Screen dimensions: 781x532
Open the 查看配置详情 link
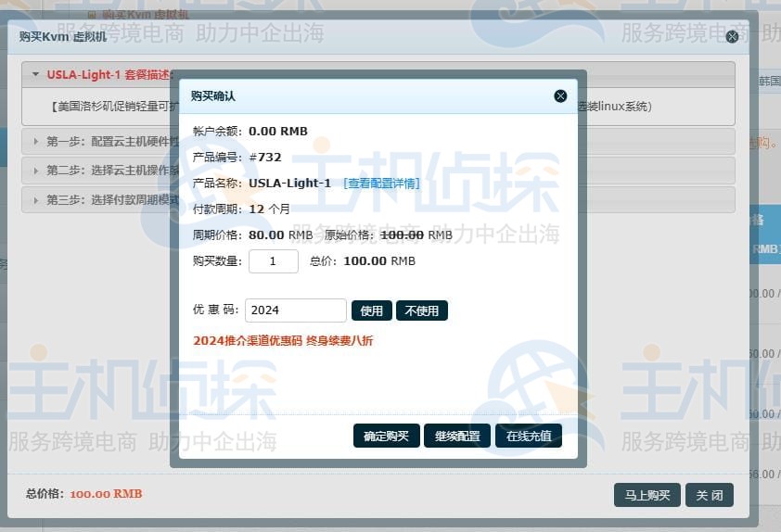(381, 184)
